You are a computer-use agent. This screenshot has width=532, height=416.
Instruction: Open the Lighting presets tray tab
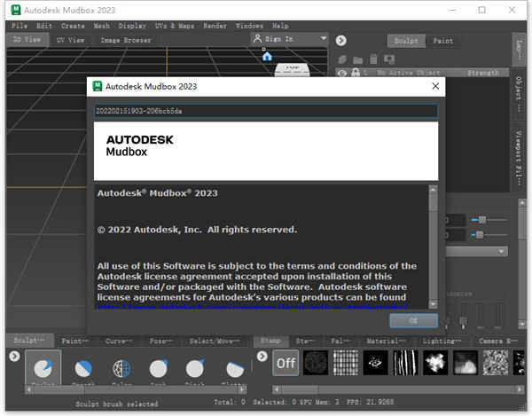click(442, 341)
